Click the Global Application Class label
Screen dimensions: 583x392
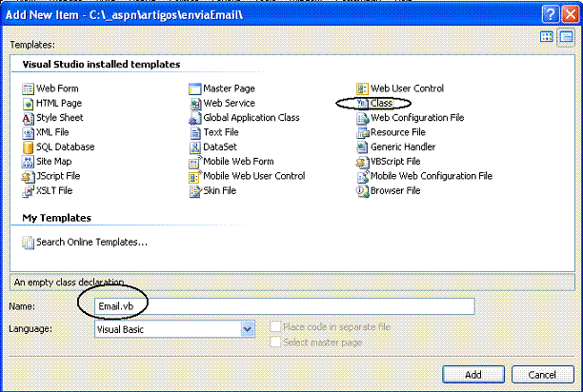251,118
